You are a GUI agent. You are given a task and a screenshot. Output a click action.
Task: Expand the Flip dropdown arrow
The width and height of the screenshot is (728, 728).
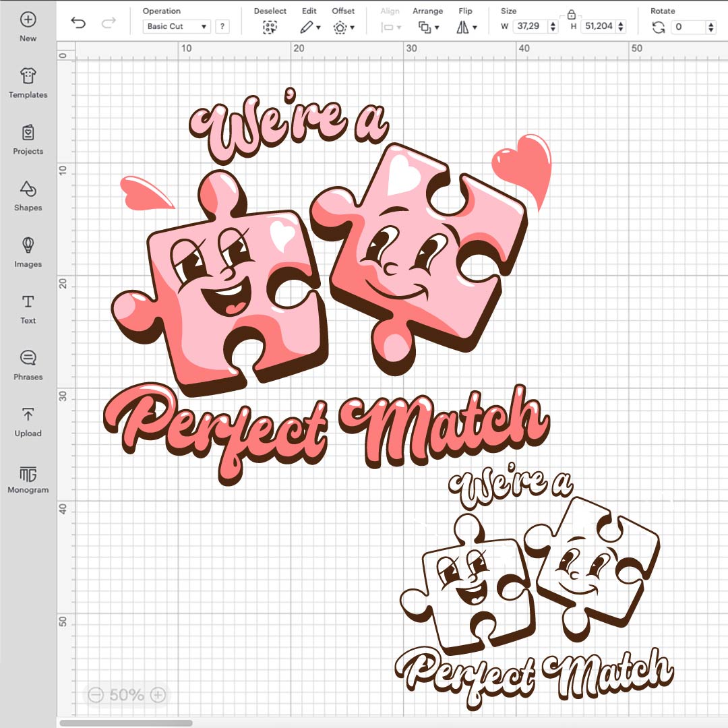pos(475,28)
